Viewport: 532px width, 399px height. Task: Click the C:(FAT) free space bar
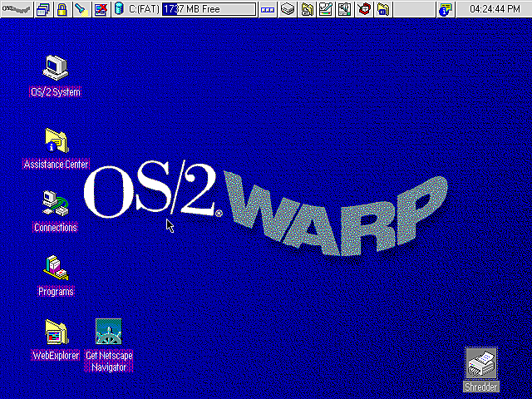click(209, 9)
